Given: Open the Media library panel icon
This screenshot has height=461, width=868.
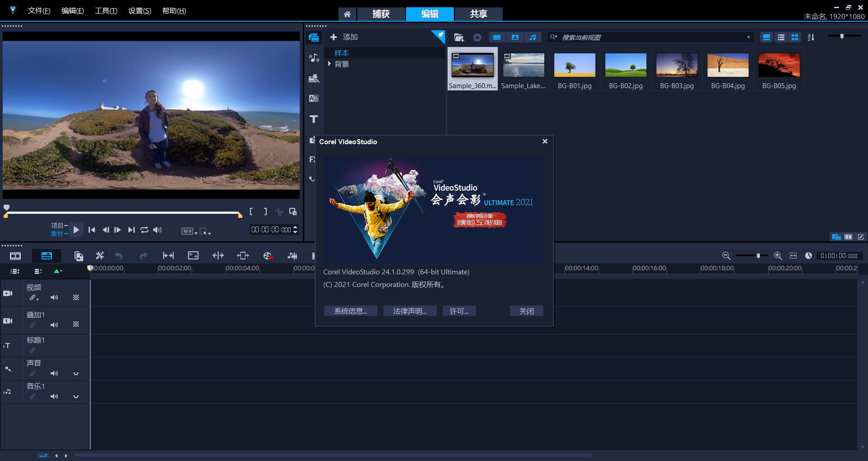Looking at the screenshot, I should click(314, 38).
